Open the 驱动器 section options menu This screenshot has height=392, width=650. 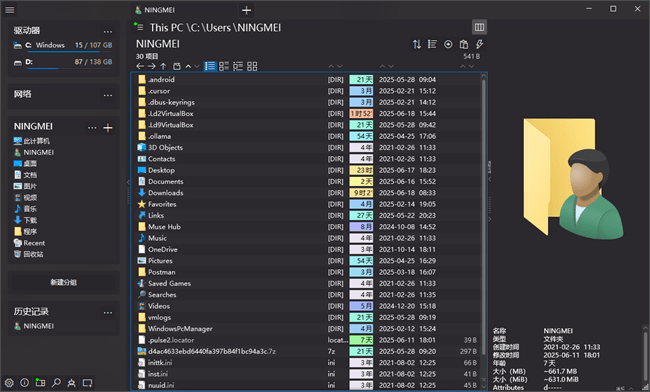108,31
